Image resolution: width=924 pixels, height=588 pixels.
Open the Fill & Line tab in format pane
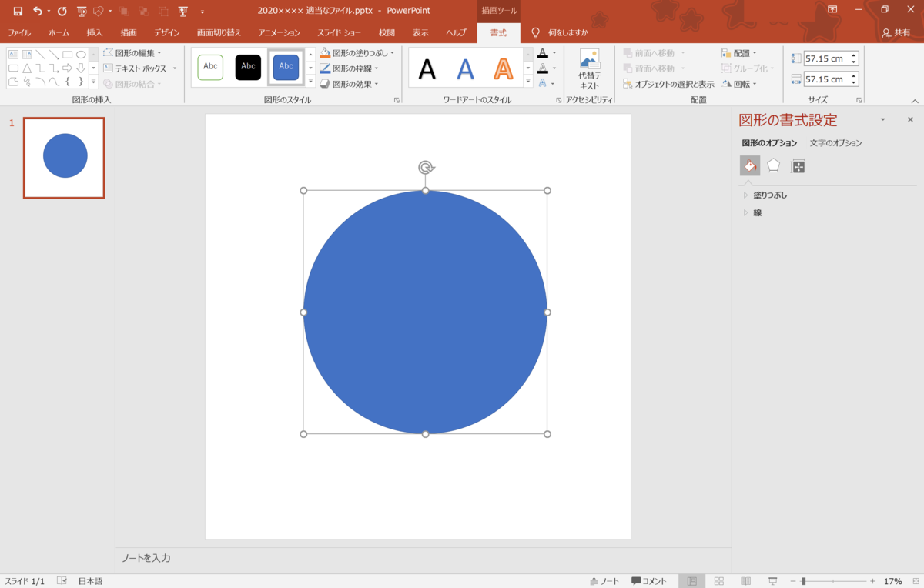pyautogui.click(x=750, y=166)
